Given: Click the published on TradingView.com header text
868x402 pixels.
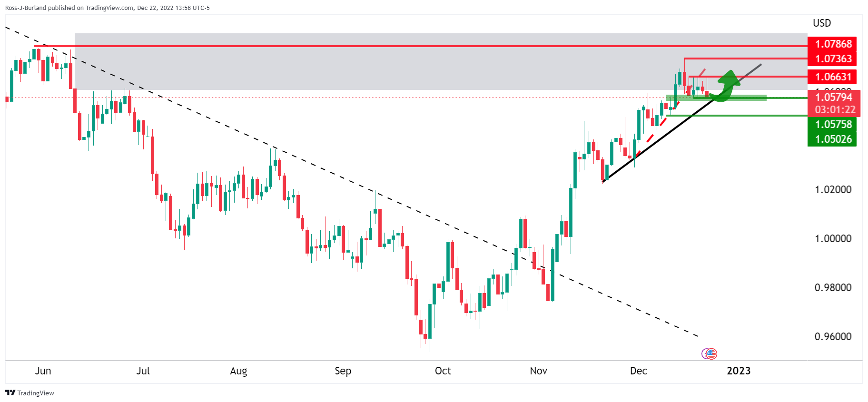Looking at the screenshot, I should pyautogui.click(x=107, y=8).
